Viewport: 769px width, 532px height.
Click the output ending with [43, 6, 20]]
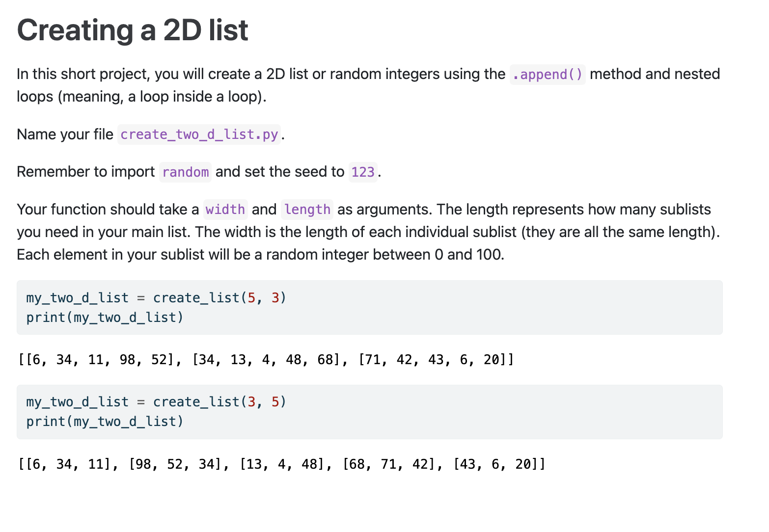coord(281,464)
